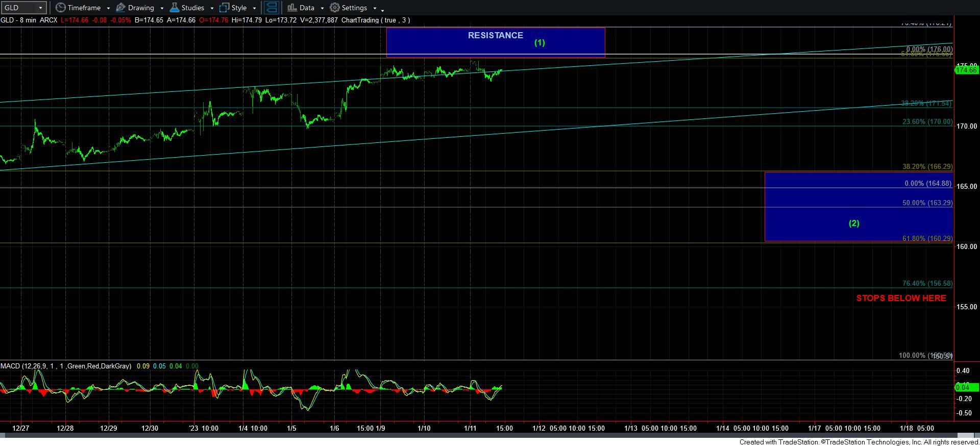Screen dimensions: 980x446
Task: Click the Drawing pencil icon
Action: pos(121,8)
